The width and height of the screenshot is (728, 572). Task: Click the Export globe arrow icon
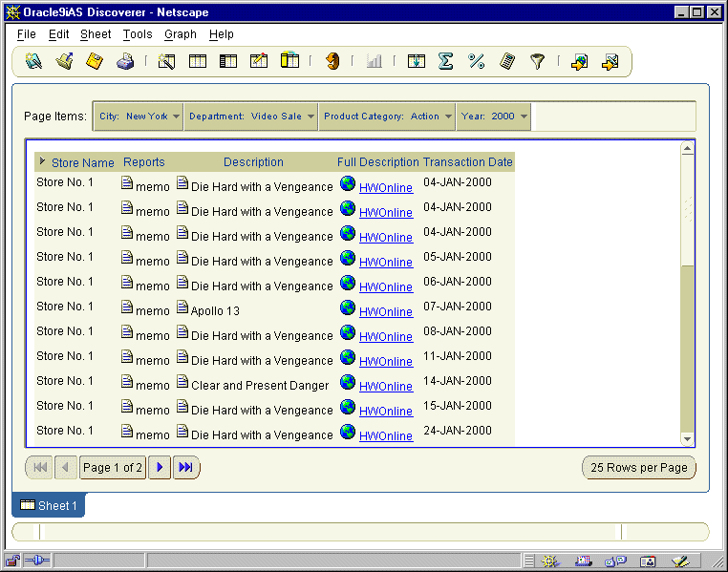pos(579,61)
